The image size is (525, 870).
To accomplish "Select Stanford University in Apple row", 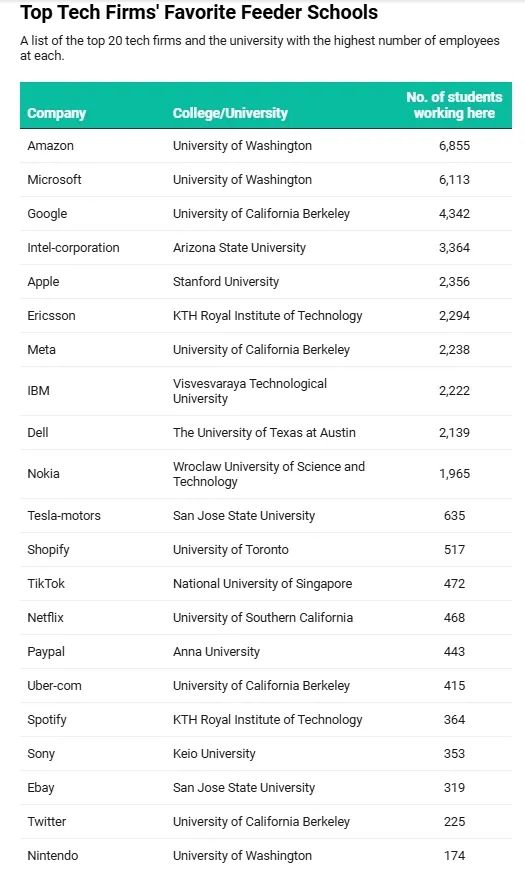I will [226, 281].
